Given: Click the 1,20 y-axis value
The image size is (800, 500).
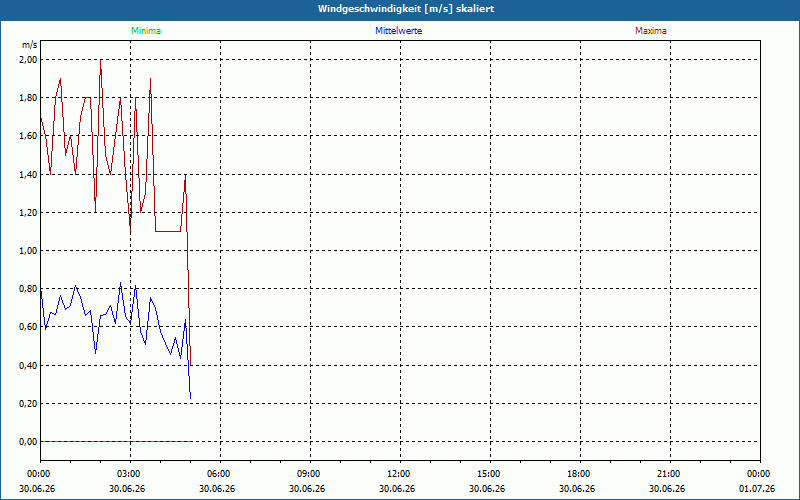Looking at the screenshot, I should 28,212.
